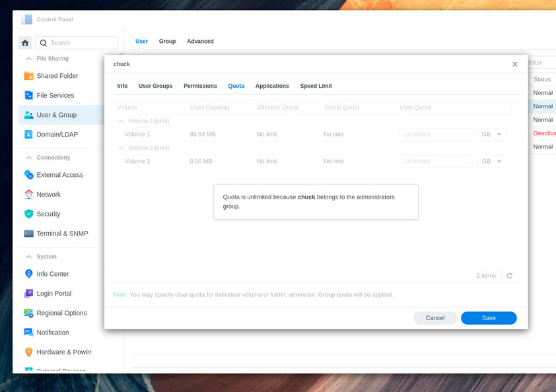Click the File Services label

[55, 95]
